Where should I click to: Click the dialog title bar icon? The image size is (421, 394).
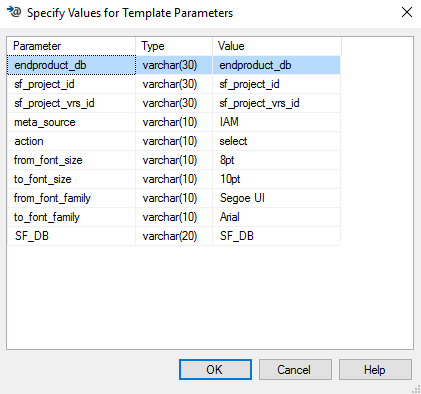(14, 12)
